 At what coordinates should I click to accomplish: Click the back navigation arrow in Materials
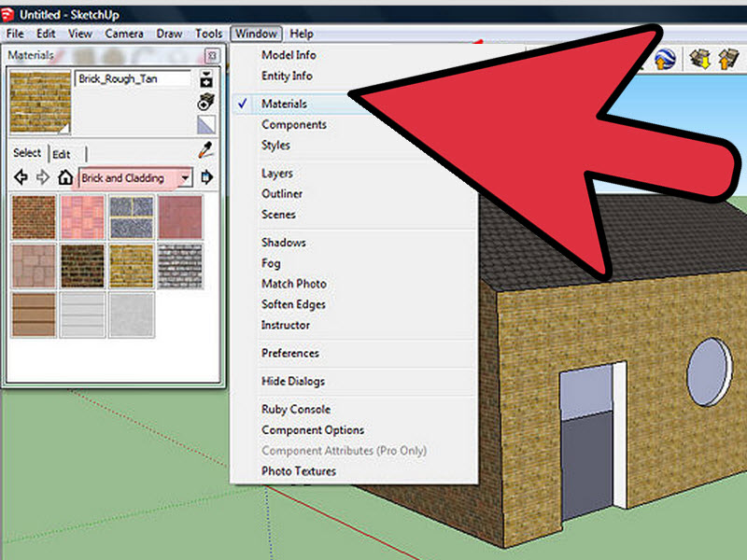click(x=20, y=175)
